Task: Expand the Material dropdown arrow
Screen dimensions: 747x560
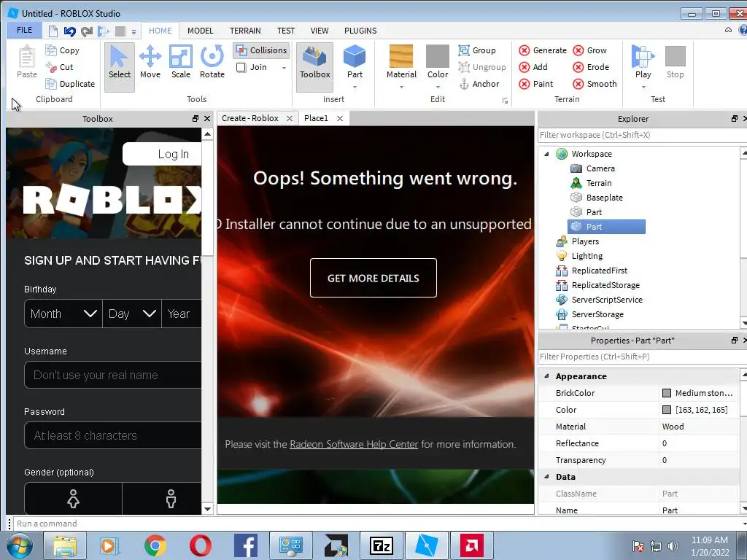Action: tap(401, 87)
